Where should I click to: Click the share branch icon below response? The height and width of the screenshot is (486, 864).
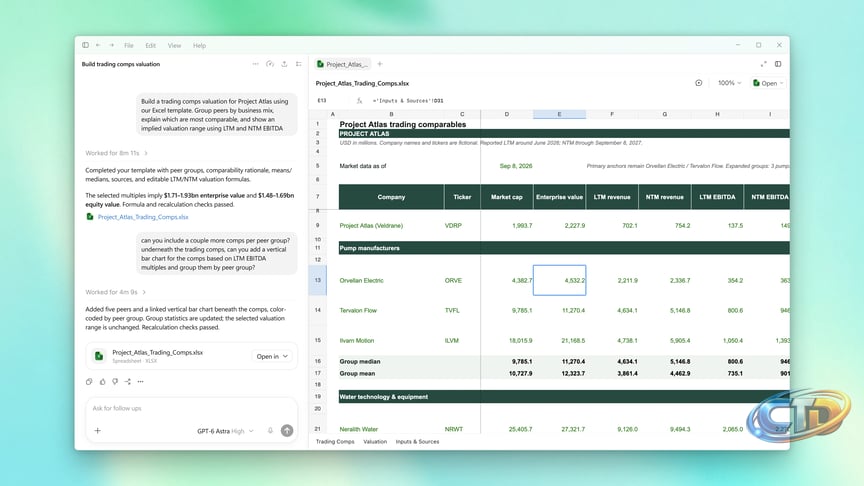pyautogui.click(x=128, y=381)
